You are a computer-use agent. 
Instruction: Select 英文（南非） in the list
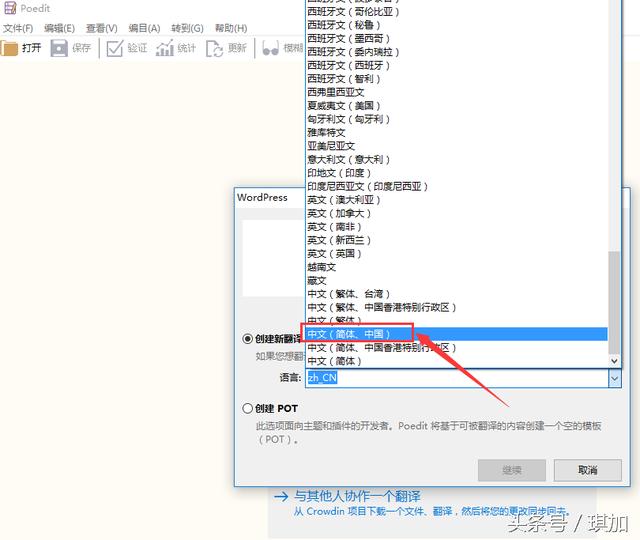pyautogui.click(x=457, y=226)
